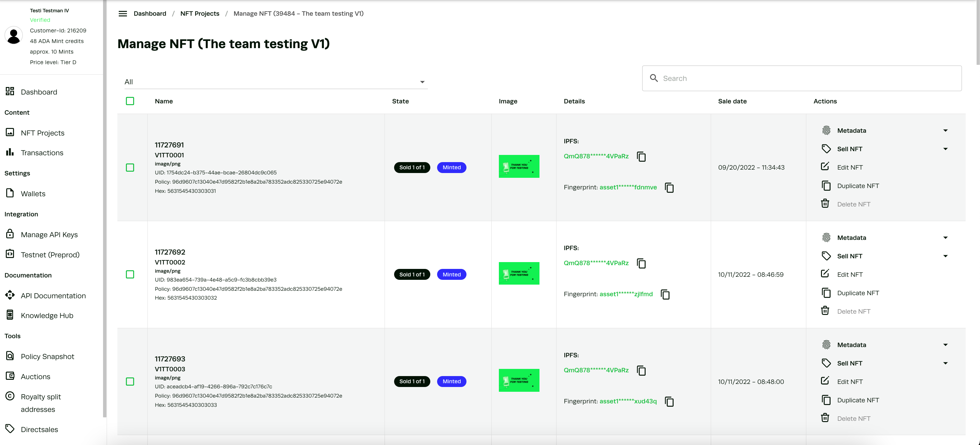
Task: Click Duplicate NFT icon for V1TT0002
Action: [x=826, y=293]
